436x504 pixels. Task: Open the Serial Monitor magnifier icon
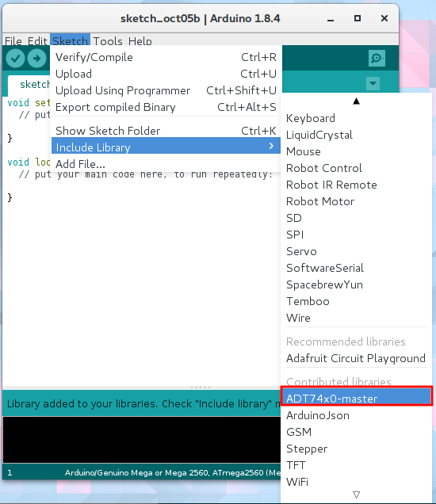click(377, 58)
